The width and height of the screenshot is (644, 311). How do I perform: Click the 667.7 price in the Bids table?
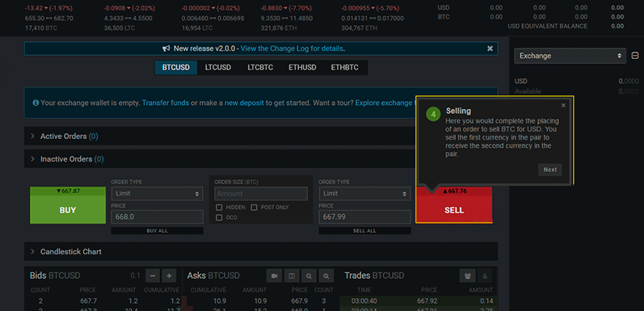tap(88, 301)
